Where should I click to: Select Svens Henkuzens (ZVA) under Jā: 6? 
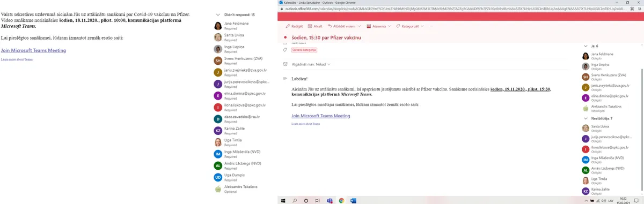point(609,77)
